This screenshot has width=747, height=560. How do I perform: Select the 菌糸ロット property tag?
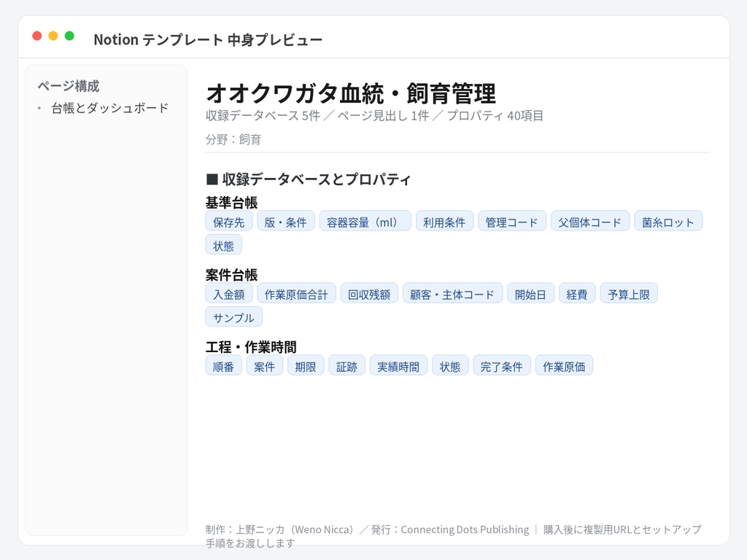(668, 221)
